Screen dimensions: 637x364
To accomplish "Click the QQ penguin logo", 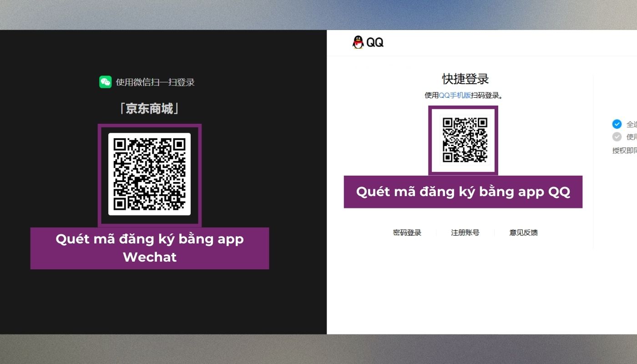I will pyautogui.click(x=358, y=42).
